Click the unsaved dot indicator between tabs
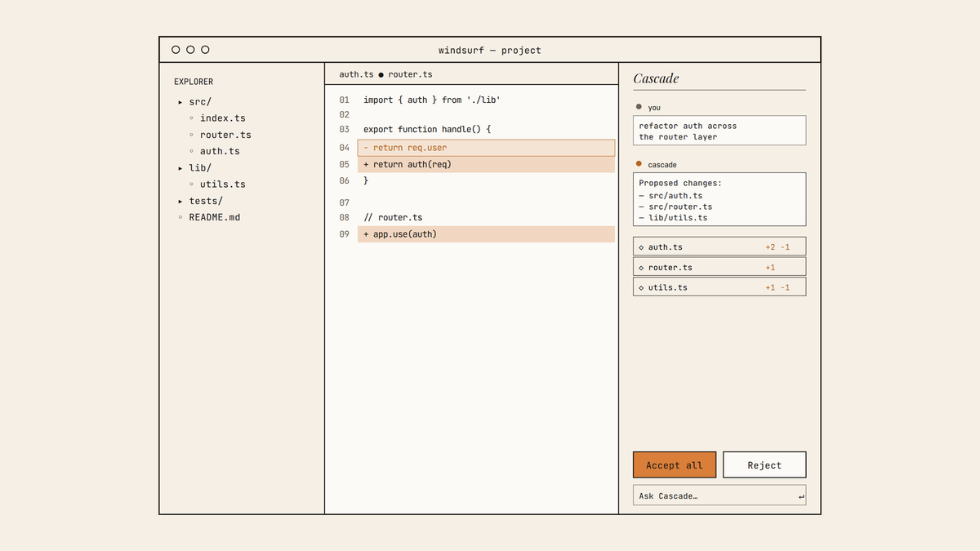 point(381,75)
